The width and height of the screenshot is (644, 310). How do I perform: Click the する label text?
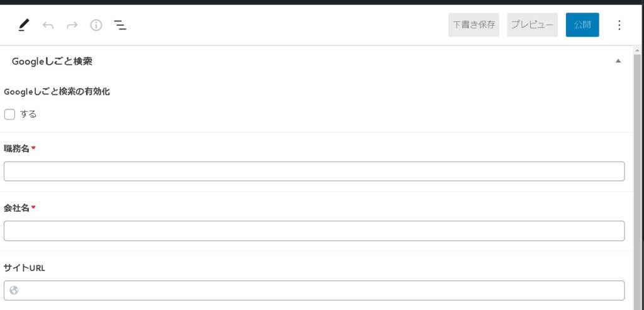pos(28,114)
